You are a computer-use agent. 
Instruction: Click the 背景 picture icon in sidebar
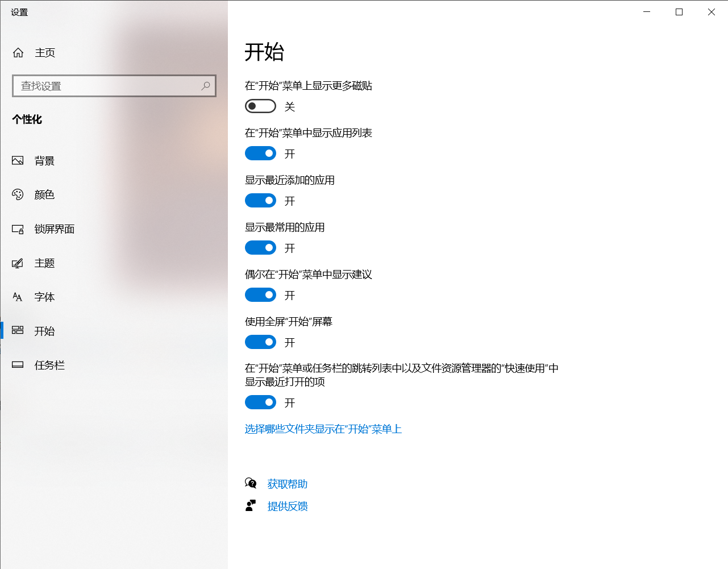pos(18,161)
